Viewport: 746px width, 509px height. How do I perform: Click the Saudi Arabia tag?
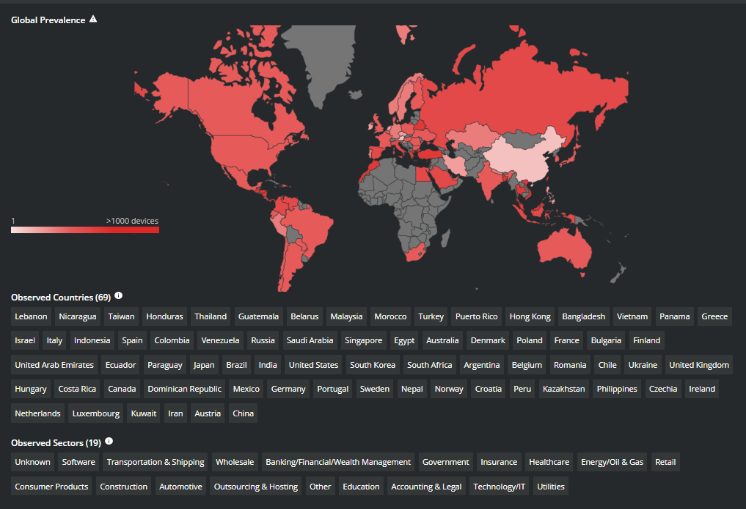tap(310, 341)
